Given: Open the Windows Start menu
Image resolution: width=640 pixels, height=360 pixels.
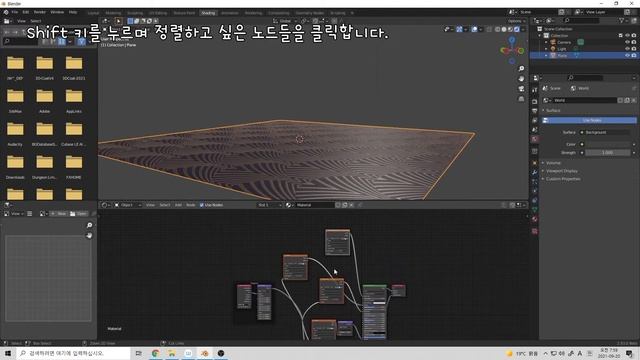Looking at the screenshot, I should click(x=8, y=353).
